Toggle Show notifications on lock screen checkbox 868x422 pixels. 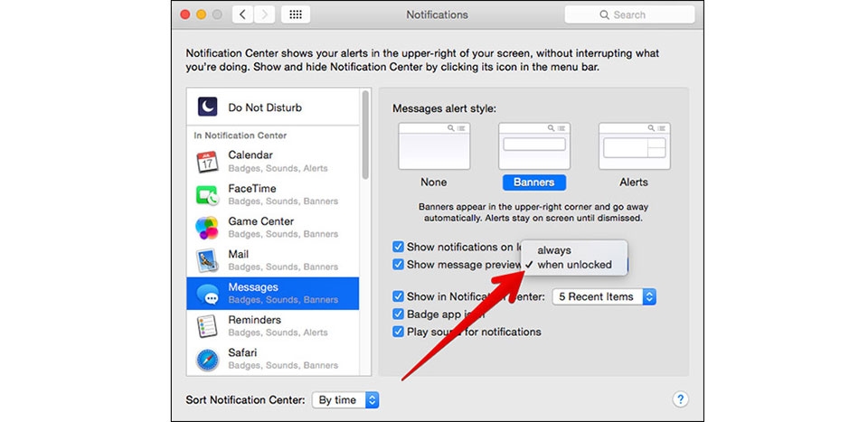click(x=398, y=247)
